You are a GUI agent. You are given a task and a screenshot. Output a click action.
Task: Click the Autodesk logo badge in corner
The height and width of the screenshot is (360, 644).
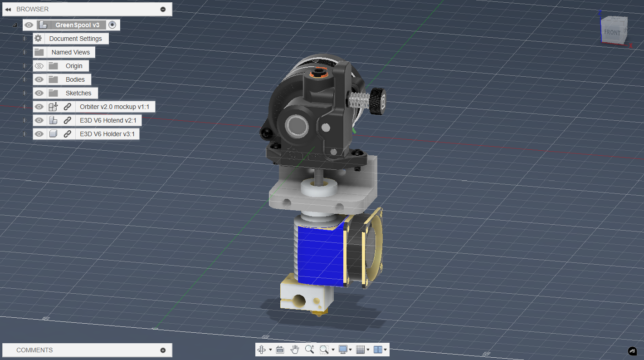tap(633, 350)
